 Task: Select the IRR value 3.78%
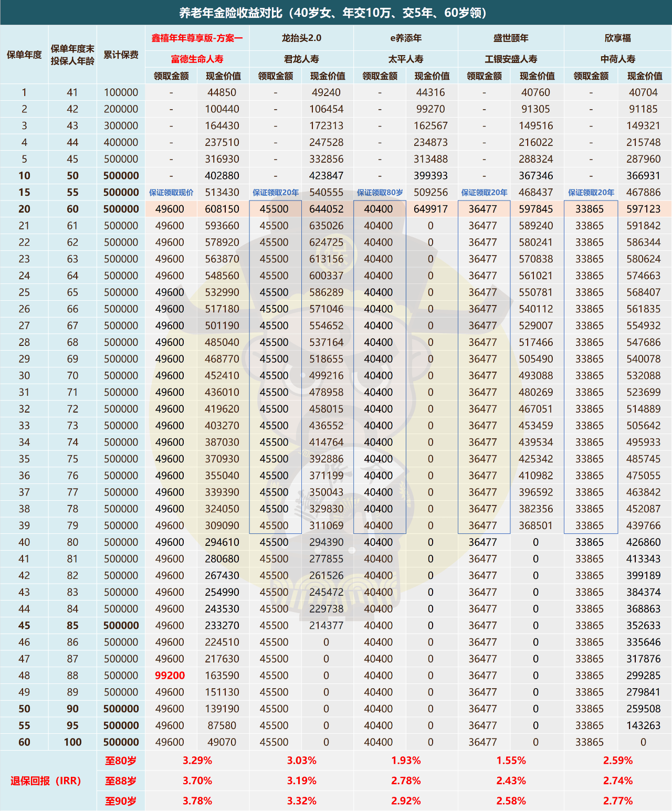(x=197, y=801)
